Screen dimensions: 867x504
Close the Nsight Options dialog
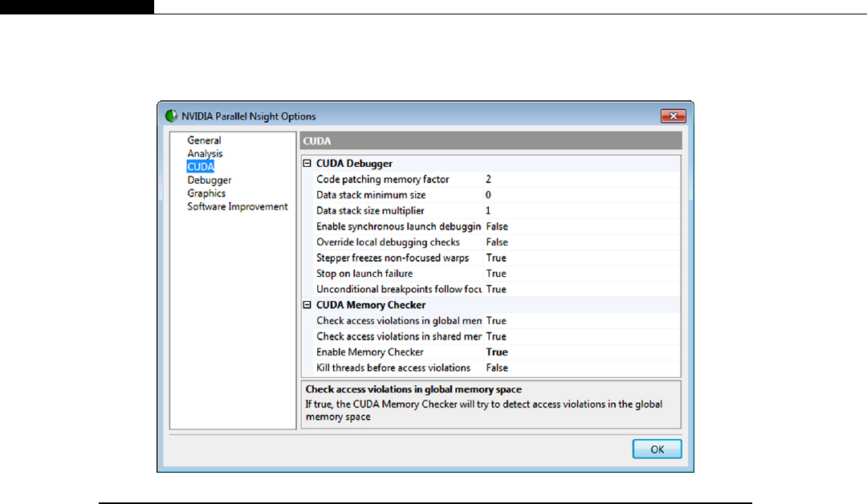coord(673,116)
